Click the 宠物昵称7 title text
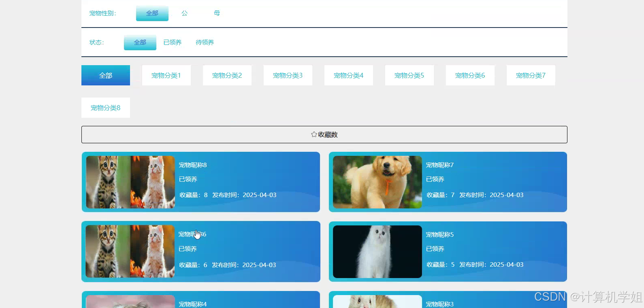 [440, 165]
